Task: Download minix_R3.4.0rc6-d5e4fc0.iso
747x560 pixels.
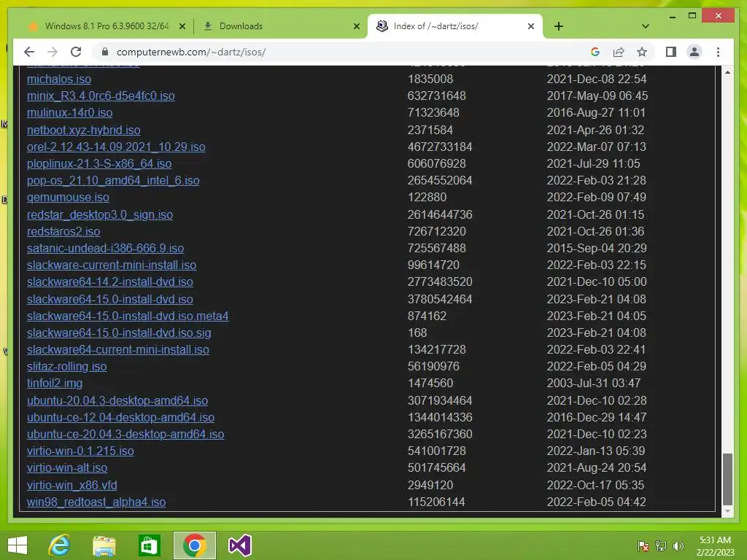Action: click(101, 96)
